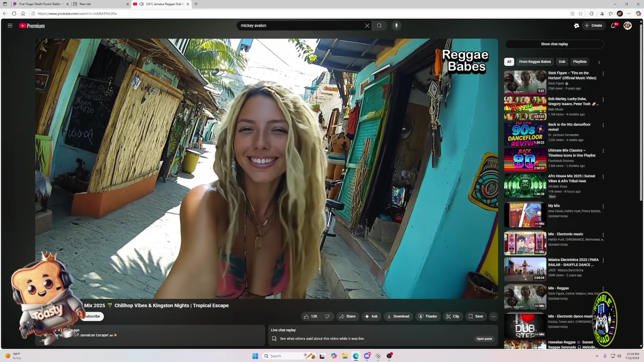Select the From Reggae Babes chip

point(535,62)
